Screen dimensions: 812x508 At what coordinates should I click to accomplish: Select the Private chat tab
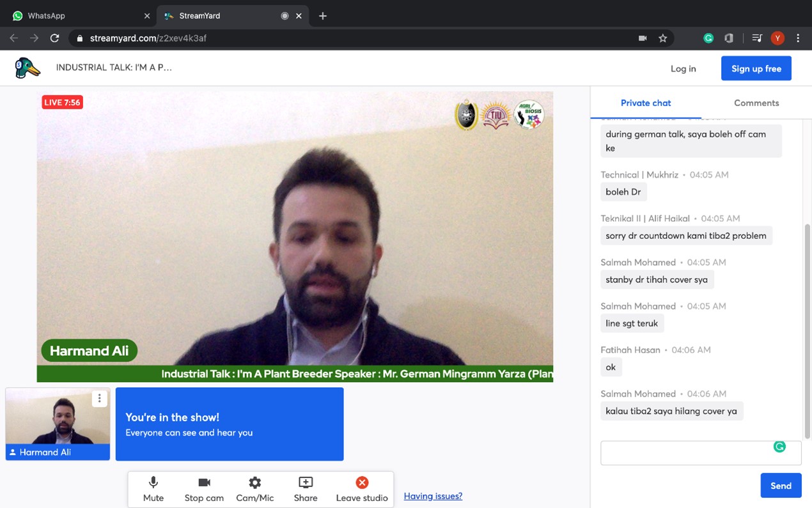point(646,103)
